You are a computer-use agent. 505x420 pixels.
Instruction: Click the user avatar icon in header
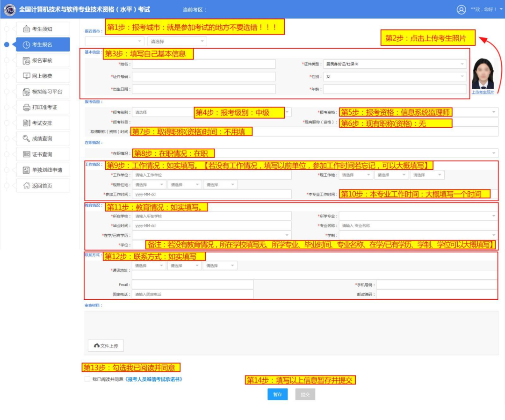461,10
